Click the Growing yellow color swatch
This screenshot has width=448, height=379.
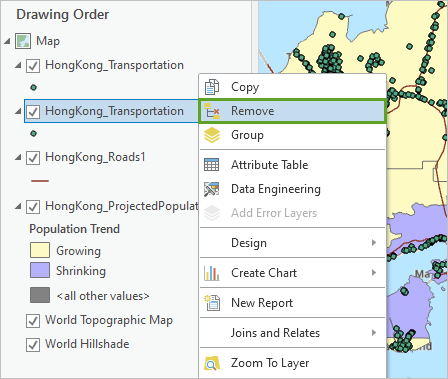40,250
